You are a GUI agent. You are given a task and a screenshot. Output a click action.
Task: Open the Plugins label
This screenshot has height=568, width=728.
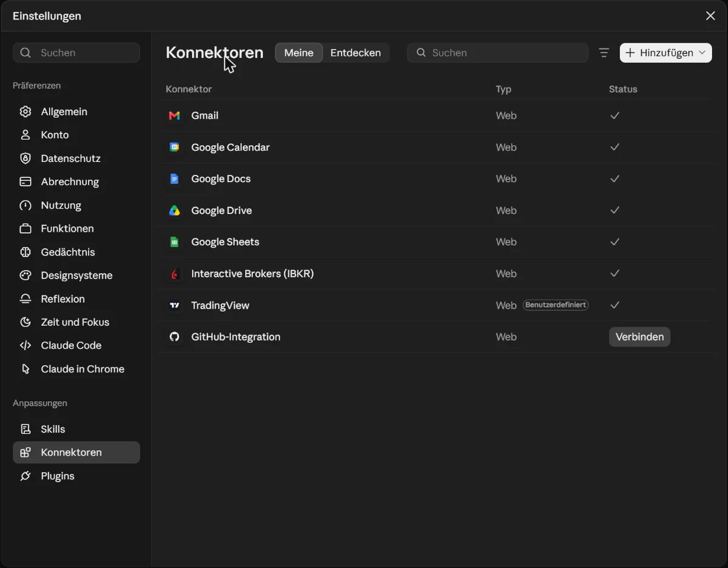(58, 476)
